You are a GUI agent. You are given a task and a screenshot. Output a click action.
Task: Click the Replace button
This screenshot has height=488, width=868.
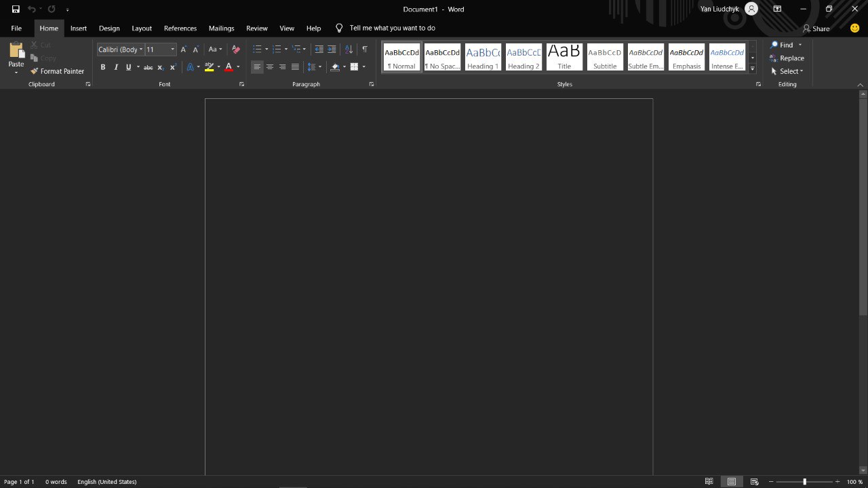point(787,58)
